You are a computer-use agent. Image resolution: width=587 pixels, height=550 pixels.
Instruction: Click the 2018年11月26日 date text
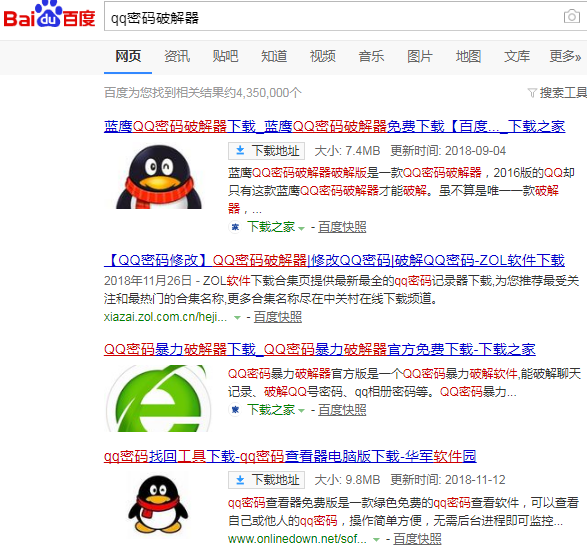click(148, 281)
